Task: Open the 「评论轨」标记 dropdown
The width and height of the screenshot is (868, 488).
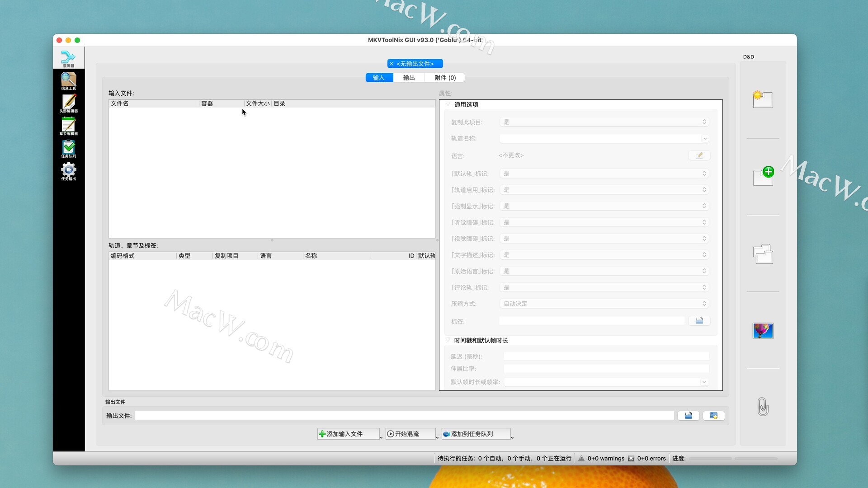Action: pyautogui.click(x=604, y=287)
